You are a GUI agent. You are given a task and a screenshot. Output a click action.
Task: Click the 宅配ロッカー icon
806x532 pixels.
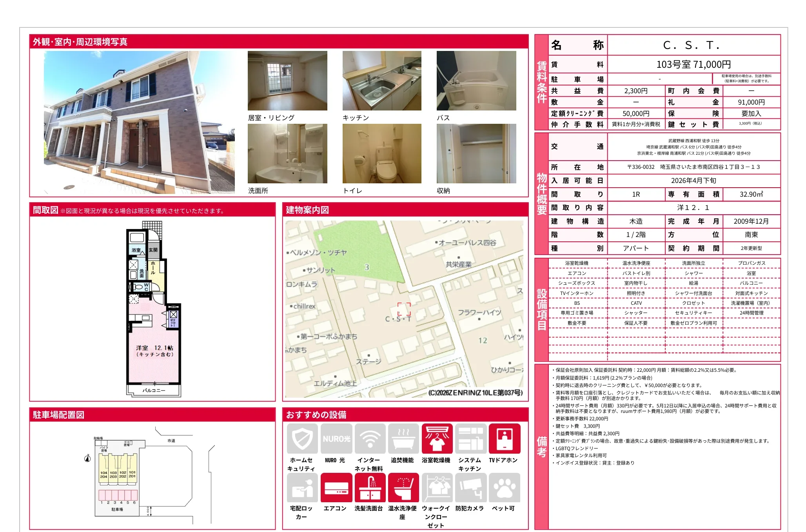[302, 487]
